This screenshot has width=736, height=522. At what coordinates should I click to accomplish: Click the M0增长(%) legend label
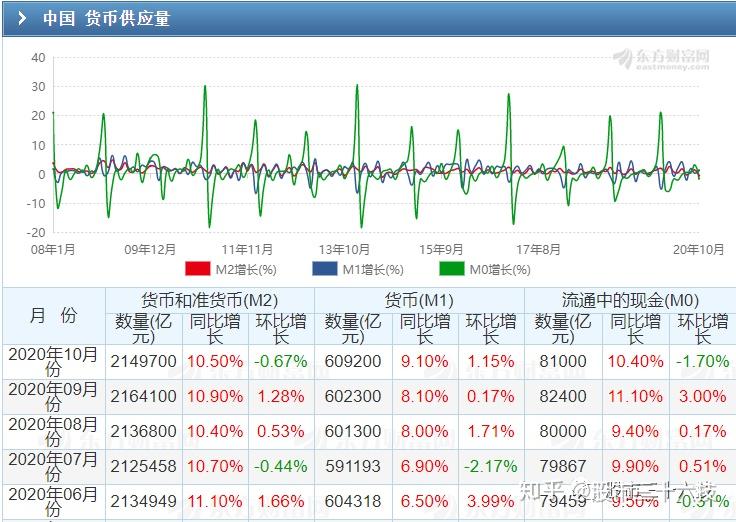point(500,270)
